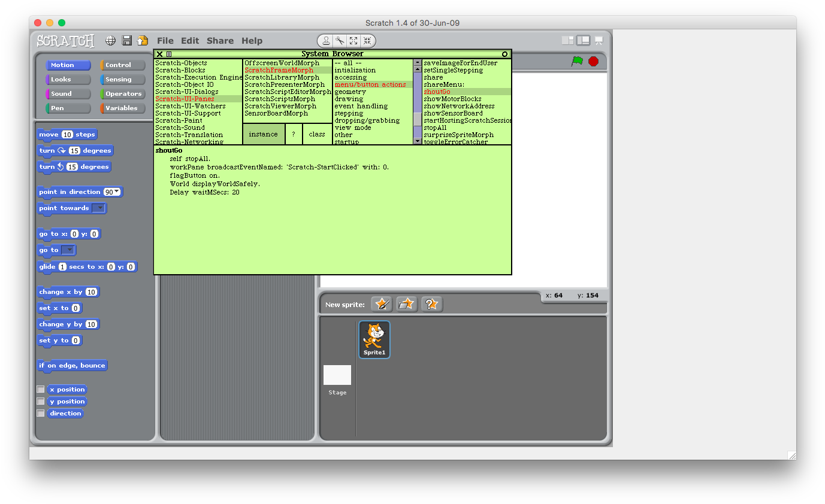Get a surprise sprite

[x=432, y=304]
